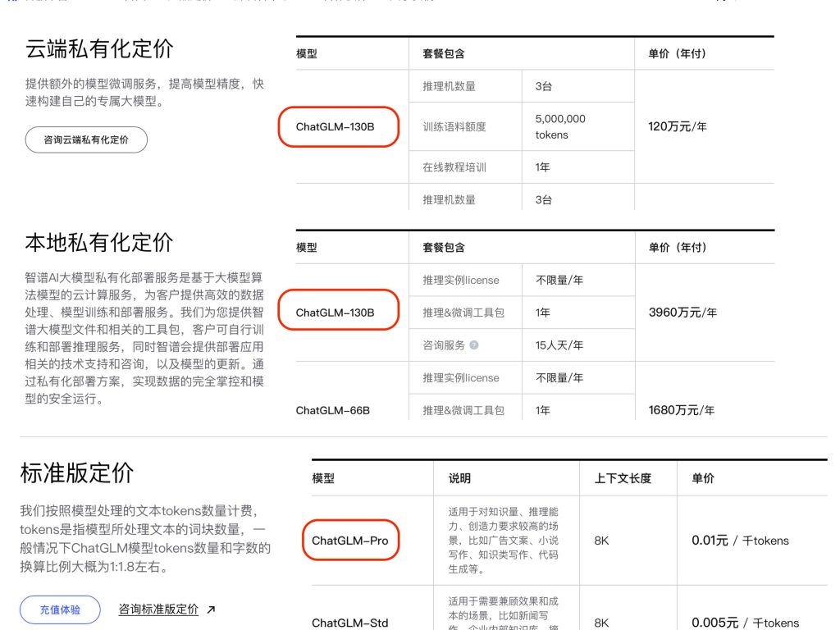Click the 咨询云端私有化定价 button
This screenshot has height=630, width=840.
tap(86, 139)
